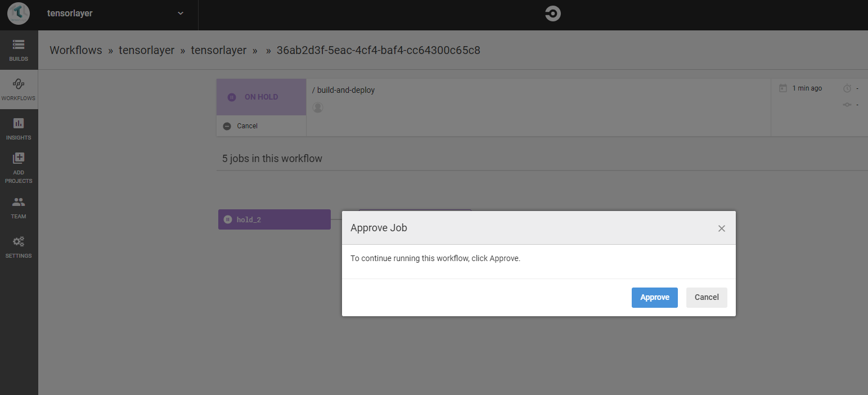Click the Workflows breadcrumb link
The width and height of the screenshot is (868, 395).
click(76, 50)
